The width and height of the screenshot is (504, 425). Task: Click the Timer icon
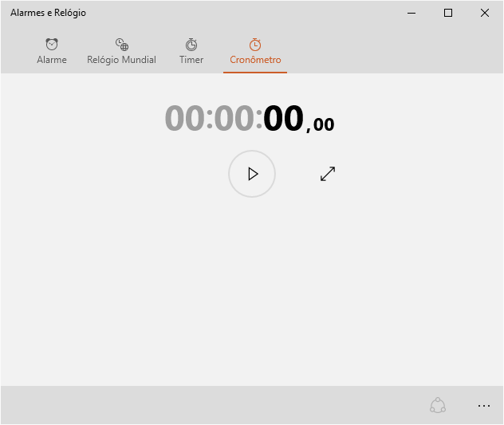click(x=191, y=45)
